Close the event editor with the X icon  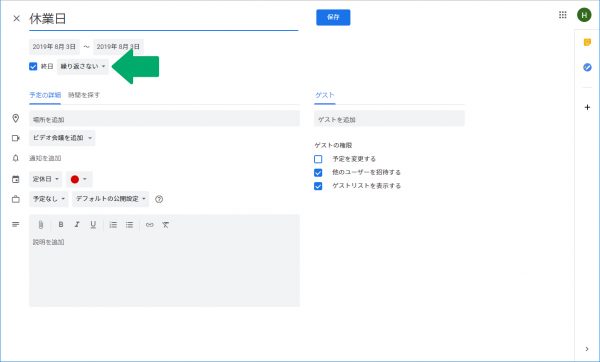click(x=16, y=18)
